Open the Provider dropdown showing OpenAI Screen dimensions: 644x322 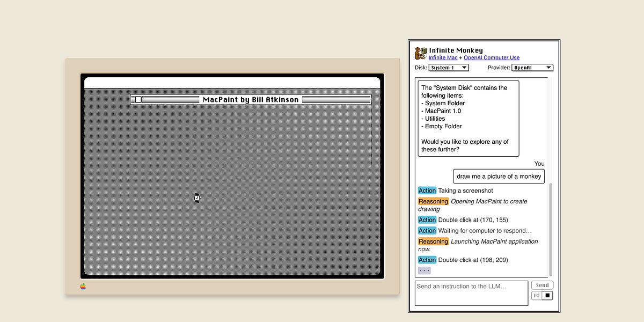(x=532, y=68)
